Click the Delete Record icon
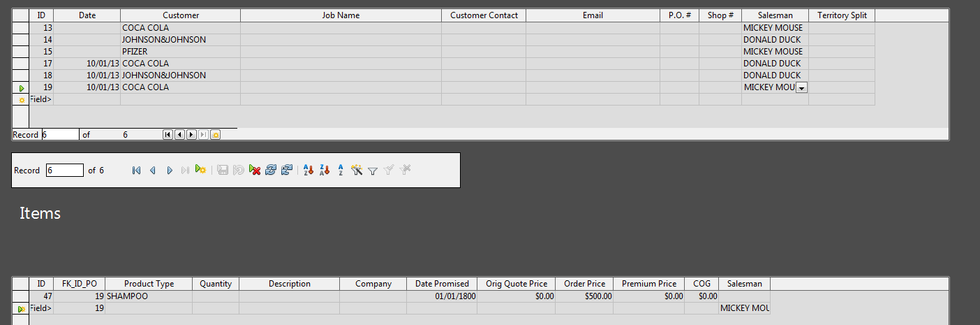Screen dimensions: 980x325 [x=255, y=171]
